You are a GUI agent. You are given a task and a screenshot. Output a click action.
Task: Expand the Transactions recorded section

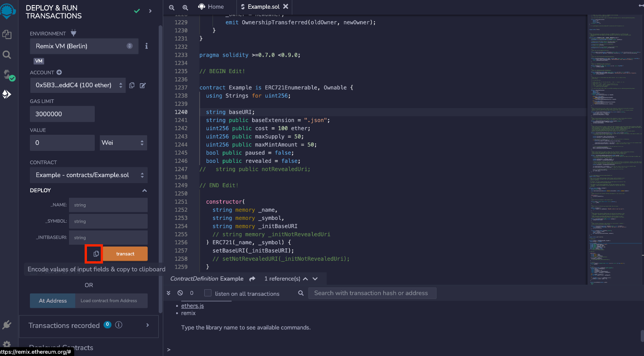[x=148, y=325]
